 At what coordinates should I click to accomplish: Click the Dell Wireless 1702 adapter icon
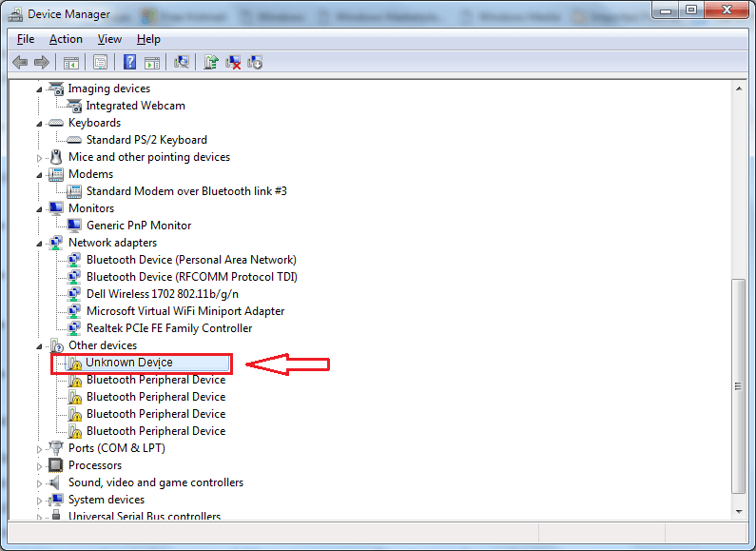(74, 294)
